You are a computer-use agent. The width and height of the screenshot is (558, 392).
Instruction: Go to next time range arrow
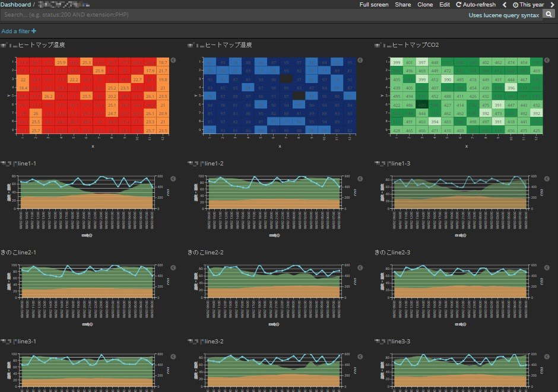point(552,5)
